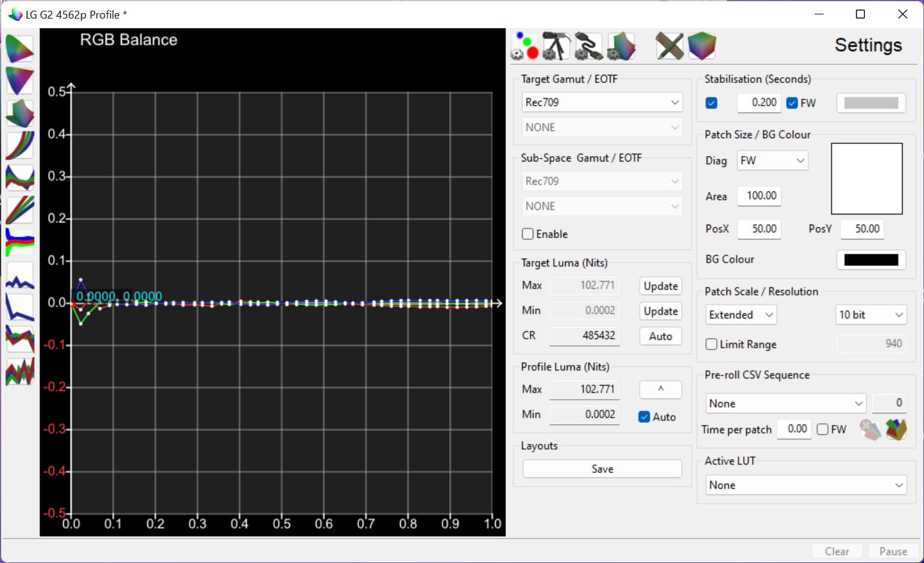This screenshot has width=924, height=563.
Task: Open the inverted CIE uv triangle graph
Action: point(20,81)
